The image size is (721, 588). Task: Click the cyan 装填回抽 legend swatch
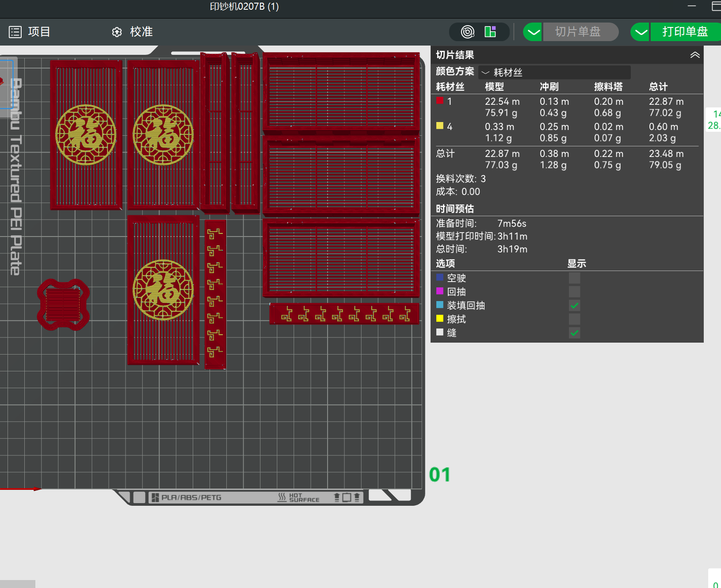(440, 305)
